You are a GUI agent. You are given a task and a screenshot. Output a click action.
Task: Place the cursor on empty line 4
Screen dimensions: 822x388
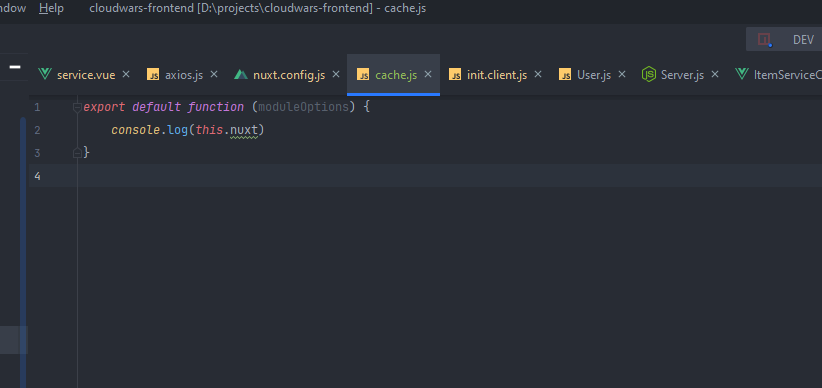pos(449,176)
